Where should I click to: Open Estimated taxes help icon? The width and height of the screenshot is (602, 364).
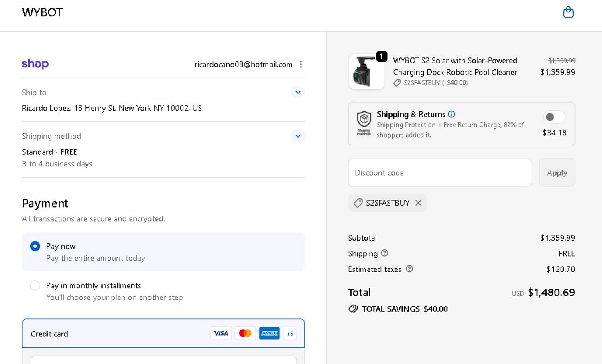pos(409,269)
